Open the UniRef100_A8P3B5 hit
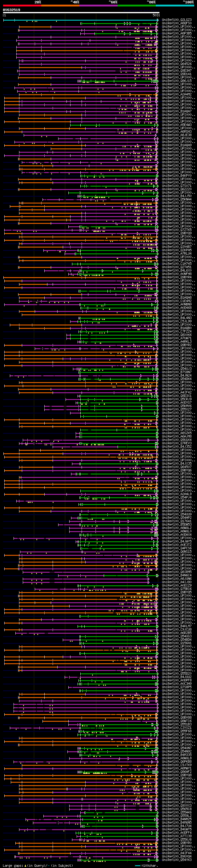The width and height of the screenshot is (197, 868). click(x=176, y=33)
